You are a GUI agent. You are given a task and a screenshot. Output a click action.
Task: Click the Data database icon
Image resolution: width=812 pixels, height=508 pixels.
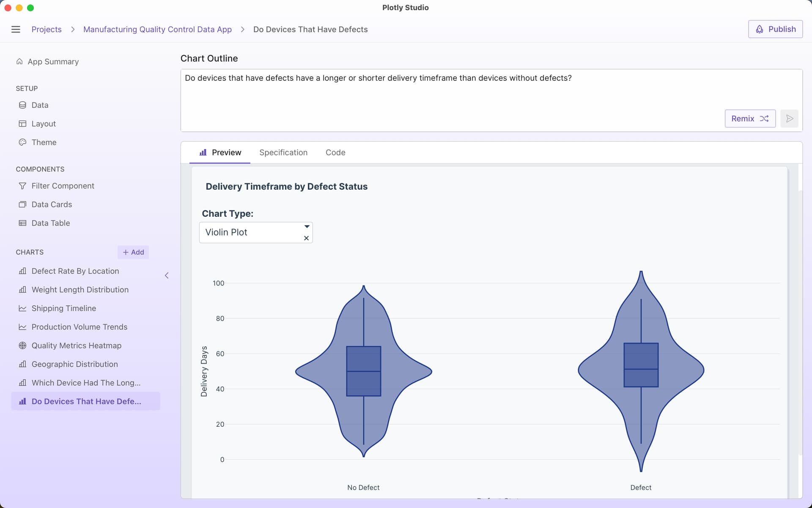[22, 105]
